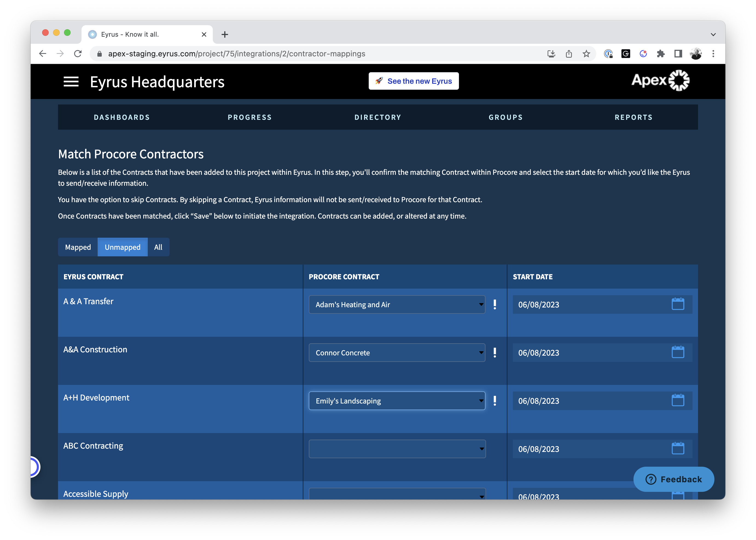Image resolution: width=756 pixels, height=540 pixels.
Task: Open the Emily's Landscaping dropdown
Action: click(x=397, y=401)
